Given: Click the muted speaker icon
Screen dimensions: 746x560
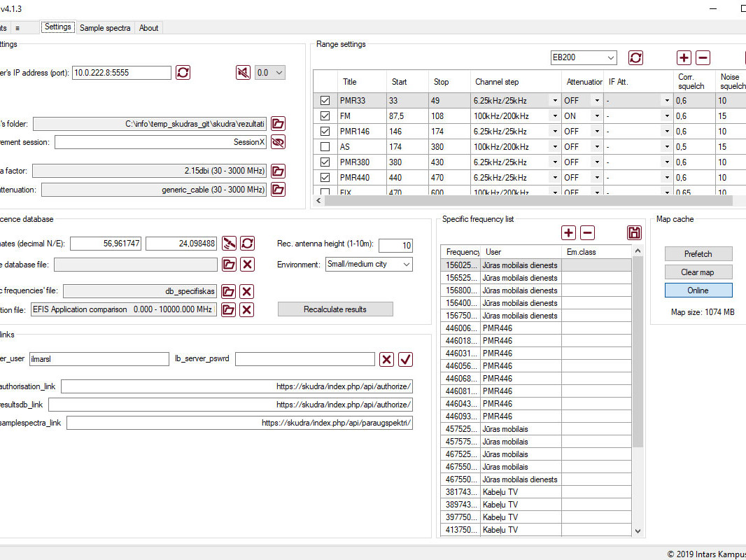Looking at the screenshot, I should pyautogui.click(x=243, y=72).
